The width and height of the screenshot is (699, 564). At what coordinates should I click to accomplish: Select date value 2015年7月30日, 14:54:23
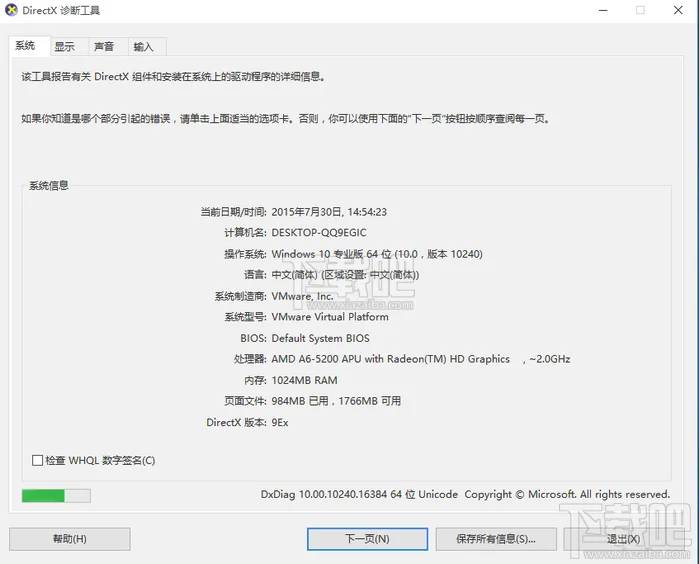[x=329, y=212]
